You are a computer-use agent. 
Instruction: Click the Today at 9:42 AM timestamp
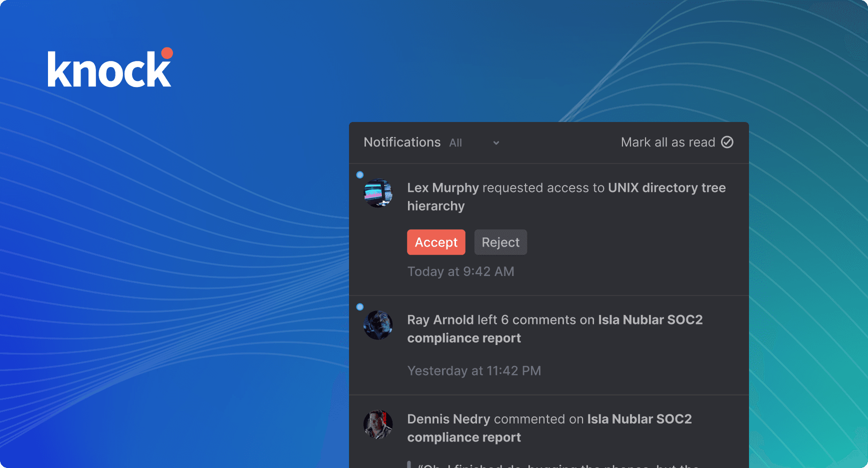coord(460,271)
